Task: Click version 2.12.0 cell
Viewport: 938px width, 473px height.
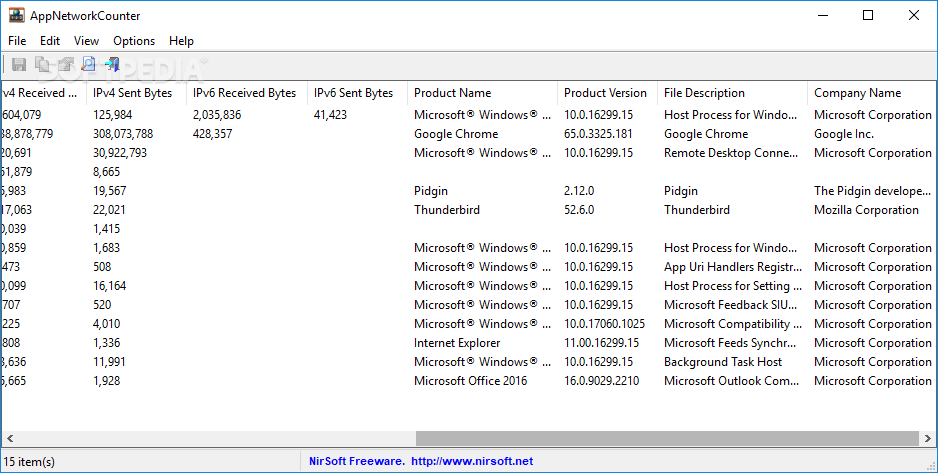Action: coord(579,191)
